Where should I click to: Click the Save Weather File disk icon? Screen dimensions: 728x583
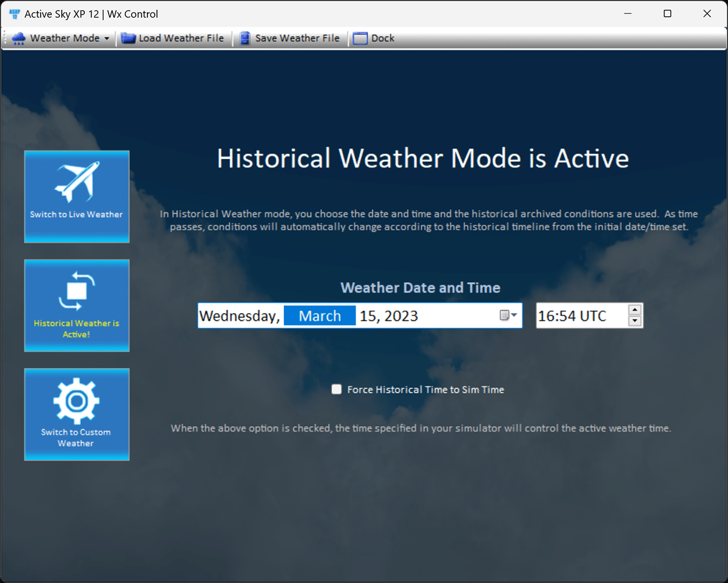point(244,38)
